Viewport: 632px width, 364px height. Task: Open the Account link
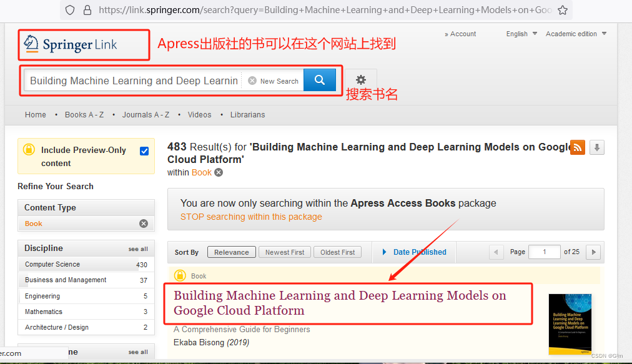pyautogui.click(x=460, y=34)
